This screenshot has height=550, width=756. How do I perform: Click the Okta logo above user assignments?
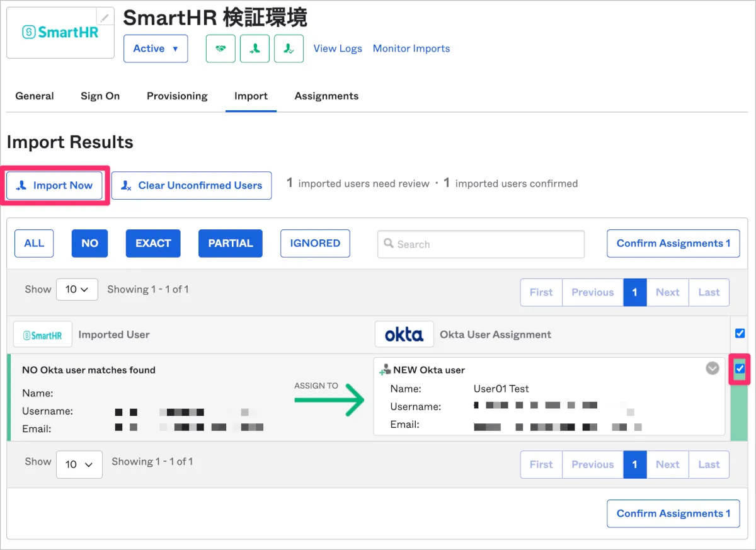[404, 335]
